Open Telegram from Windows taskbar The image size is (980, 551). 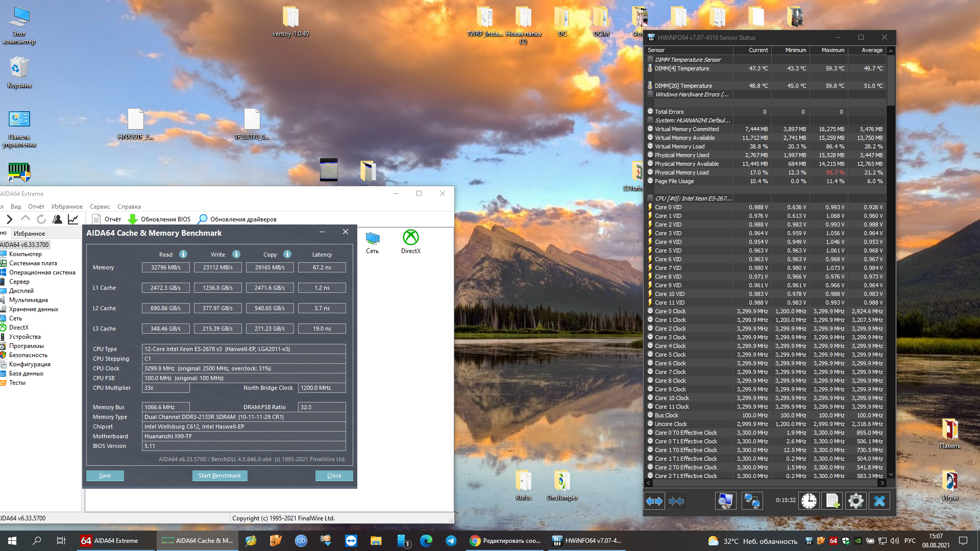(x=451, y=541)
